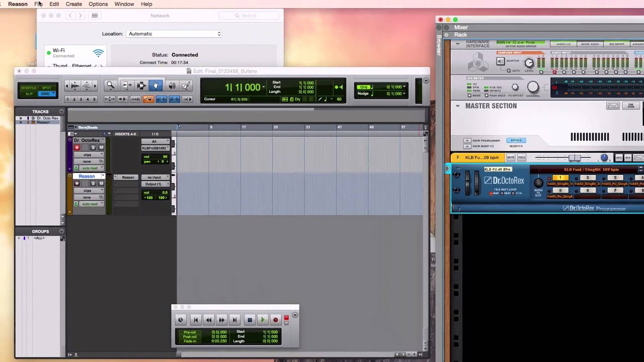Click Show Programmer button in Master Section
The height and width of the screenshot is (362, 644).
(x=467, y=141)
